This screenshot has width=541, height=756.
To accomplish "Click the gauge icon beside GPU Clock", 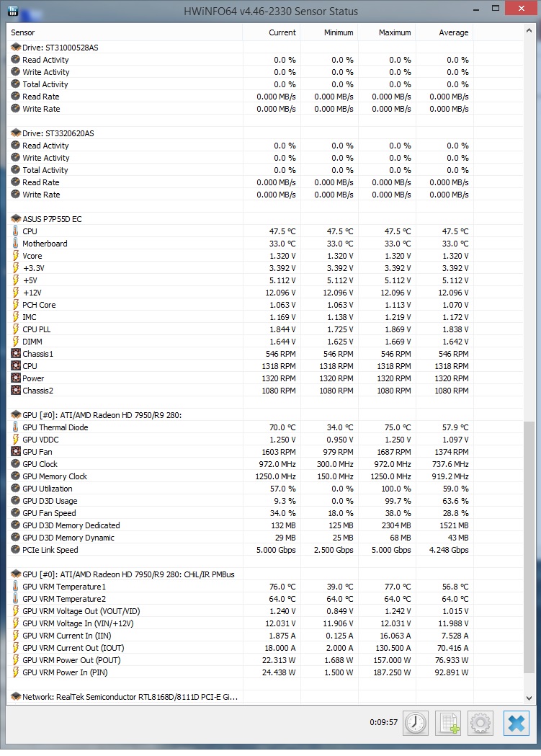I will [x=15, y=464].
